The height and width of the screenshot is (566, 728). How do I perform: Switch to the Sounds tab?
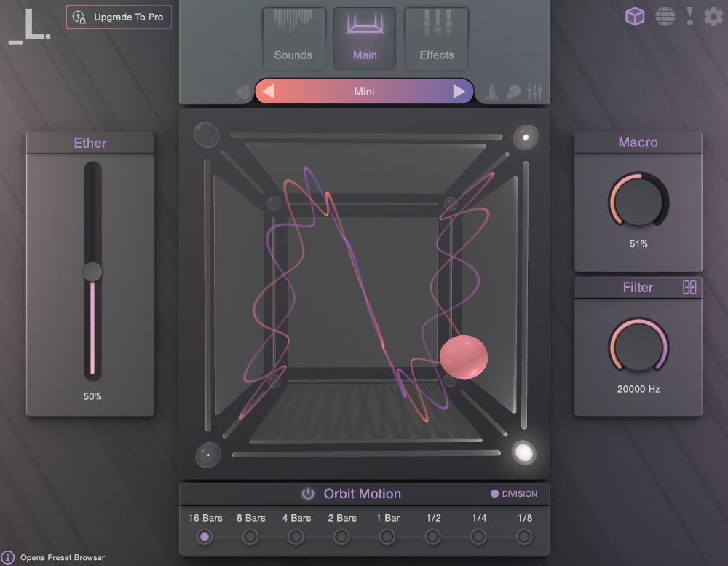point(293,39)
